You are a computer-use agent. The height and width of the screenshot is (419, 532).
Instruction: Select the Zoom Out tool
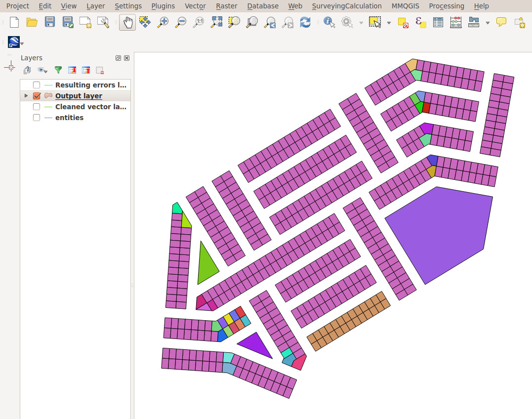pos(180,22)
